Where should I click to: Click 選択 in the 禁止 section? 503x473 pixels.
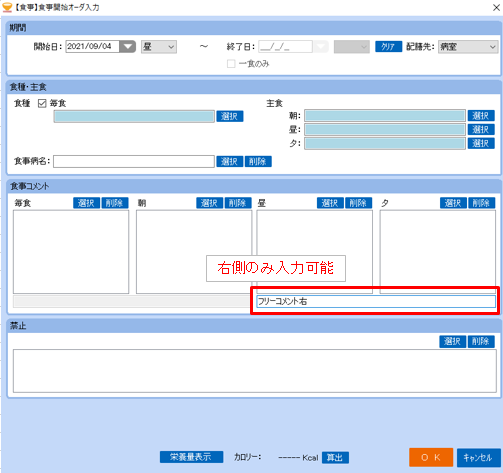(453, 341)
